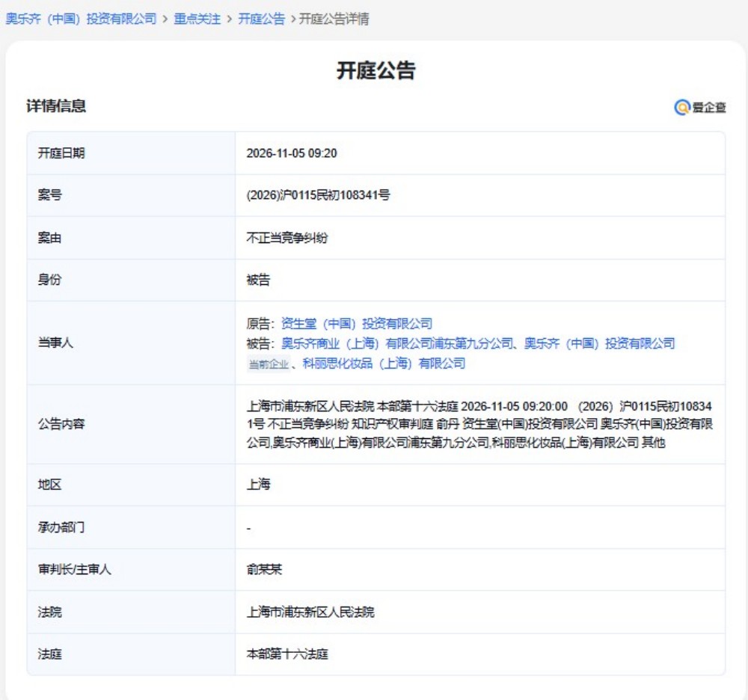This screenshot has height=700, width=748.
Task: Click the judge name 俞某某
Action: pyautogui.click(x=264, y=569)
